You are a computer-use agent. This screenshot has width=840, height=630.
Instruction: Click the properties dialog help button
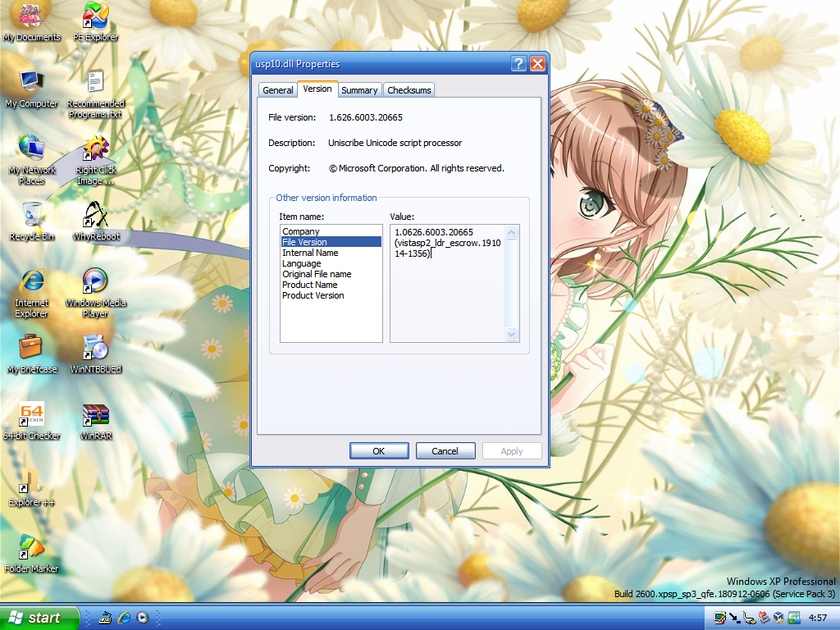[518, 64]
